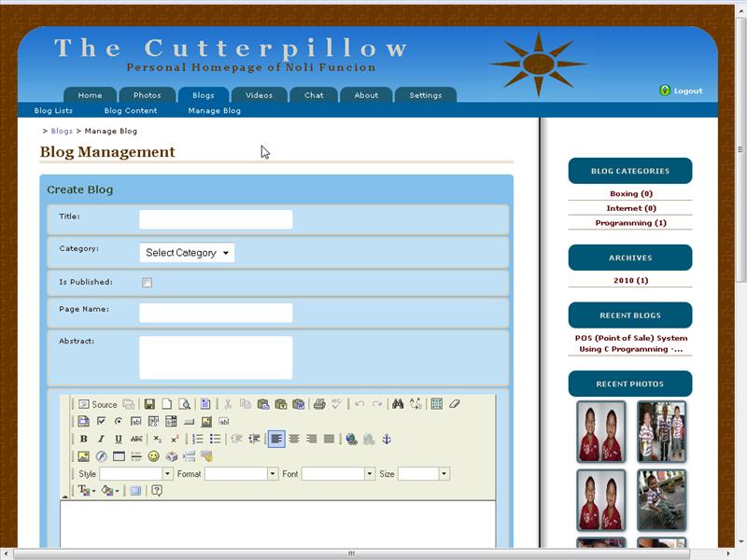This screenshot has height=560, width=747.
Task: Toggle Strikethrough formatting
Action: (136, 439)
